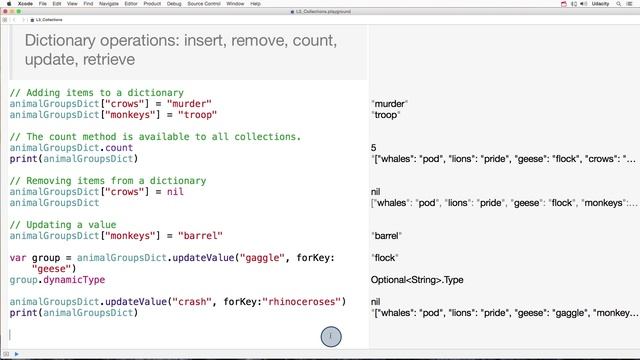Run the playground with play button
The image size is (640, 360).
point(16,354)
